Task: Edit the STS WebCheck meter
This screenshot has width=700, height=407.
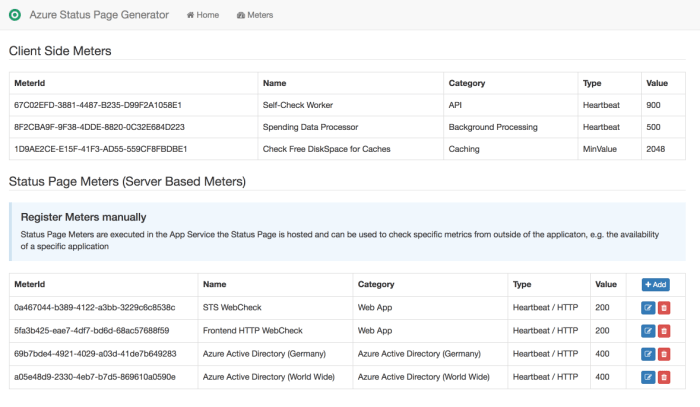Action: coord(648,307)
